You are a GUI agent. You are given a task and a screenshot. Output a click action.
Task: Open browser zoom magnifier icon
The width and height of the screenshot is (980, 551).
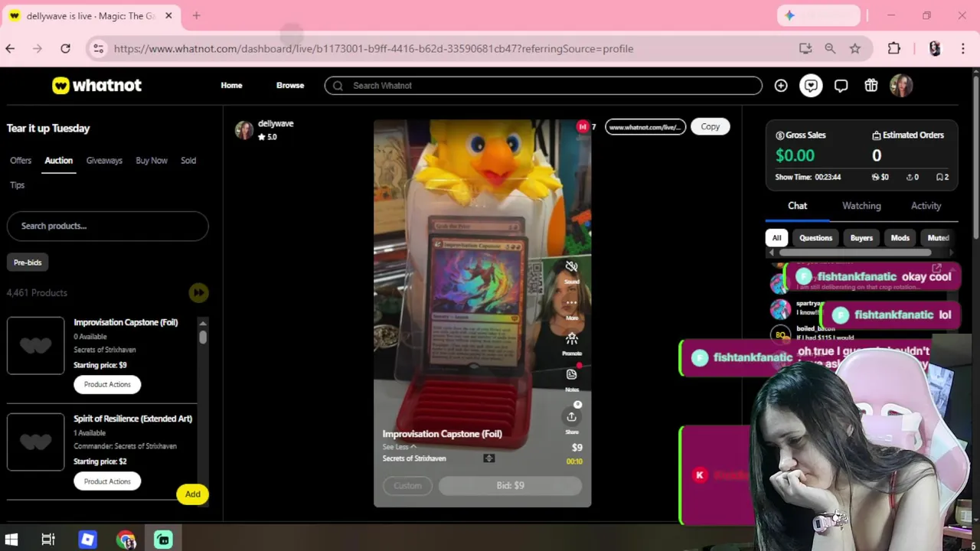(830, 48)
